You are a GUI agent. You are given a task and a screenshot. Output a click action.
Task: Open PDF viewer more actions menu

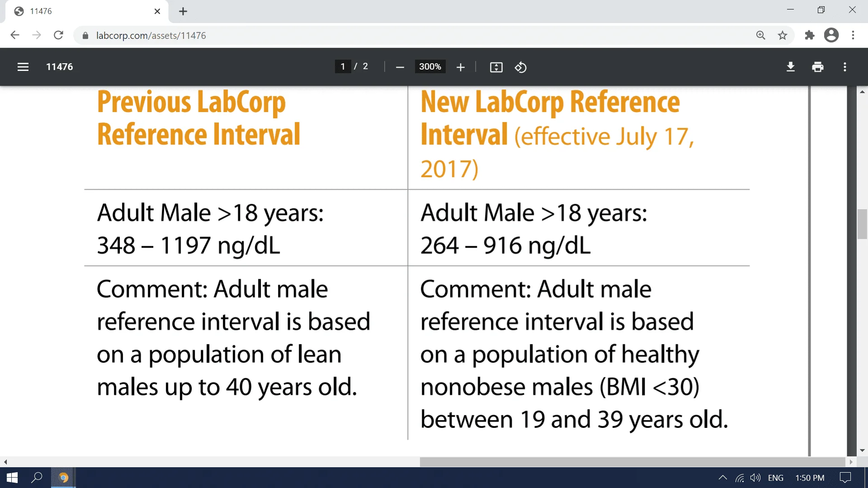tap(844, 67)
